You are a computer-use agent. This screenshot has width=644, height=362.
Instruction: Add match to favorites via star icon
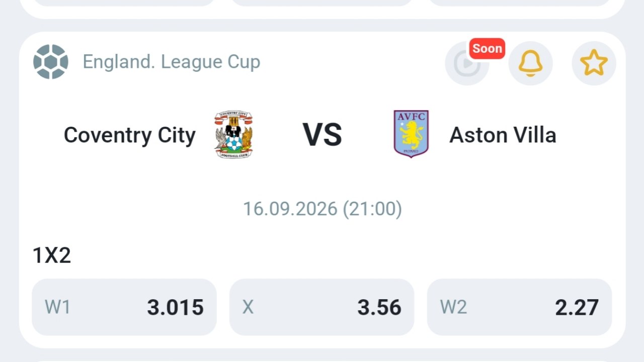click(594, 63)
